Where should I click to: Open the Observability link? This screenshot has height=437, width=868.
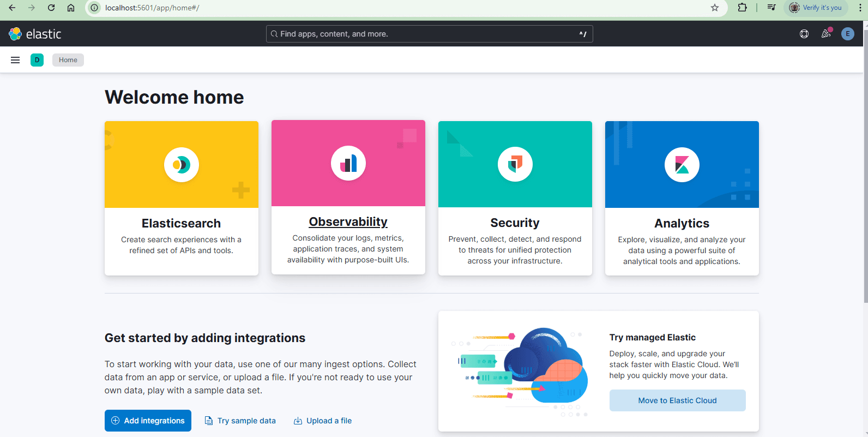[348, 222]
